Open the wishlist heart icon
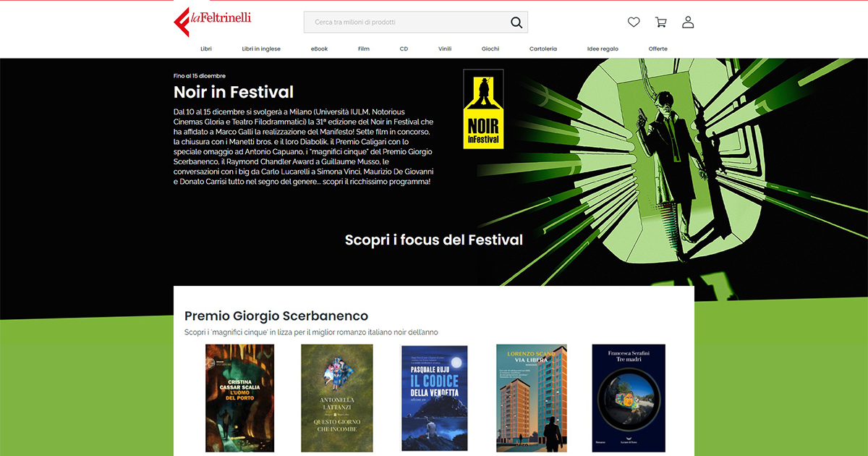 coord(634,22)
